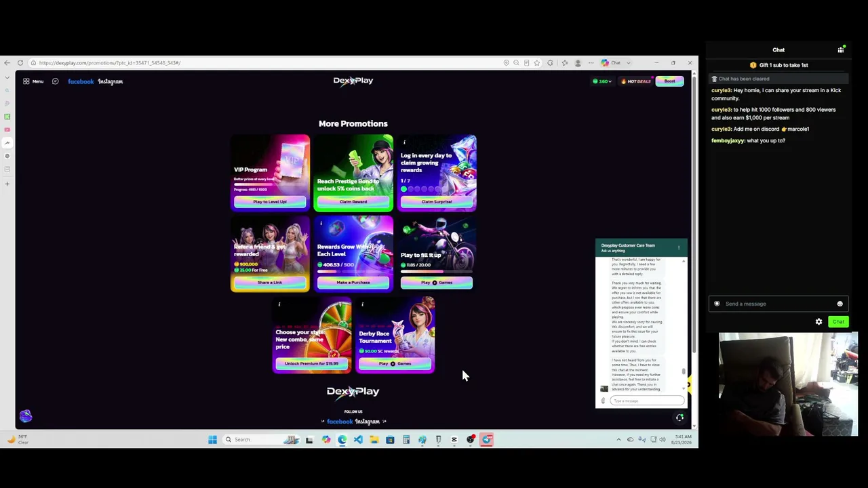Click Claim Surprise on daily login card
The height and width of the screenshot is (488, 868).
pos(437,202)
